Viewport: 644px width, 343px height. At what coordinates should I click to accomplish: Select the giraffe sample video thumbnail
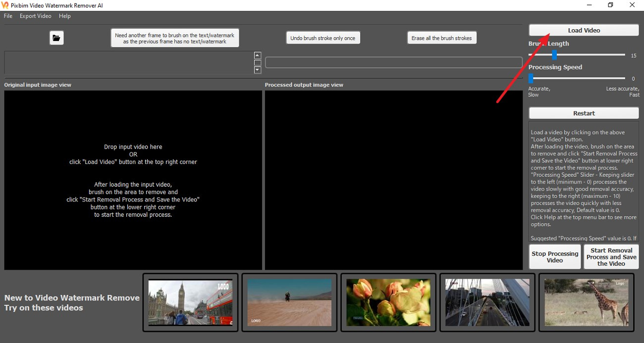coord(587,302)
